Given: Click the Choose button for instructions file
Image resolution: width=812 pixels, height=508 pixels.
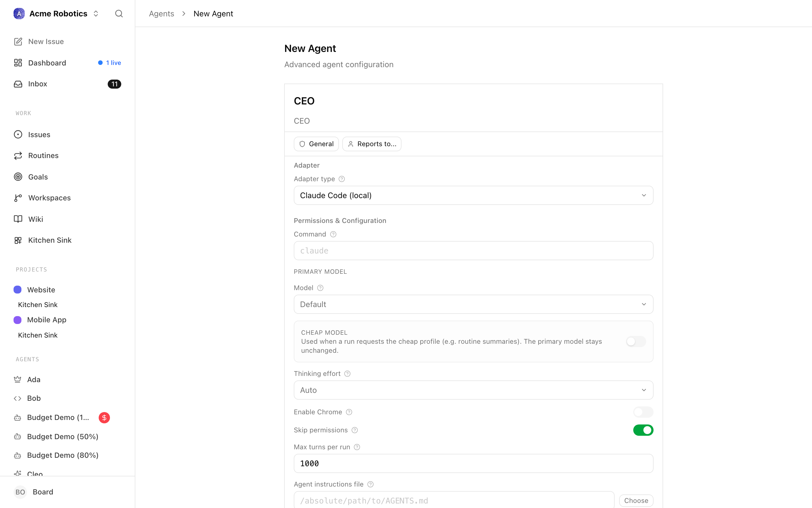Looking at the screenshot, I should [x=636, y=500].
